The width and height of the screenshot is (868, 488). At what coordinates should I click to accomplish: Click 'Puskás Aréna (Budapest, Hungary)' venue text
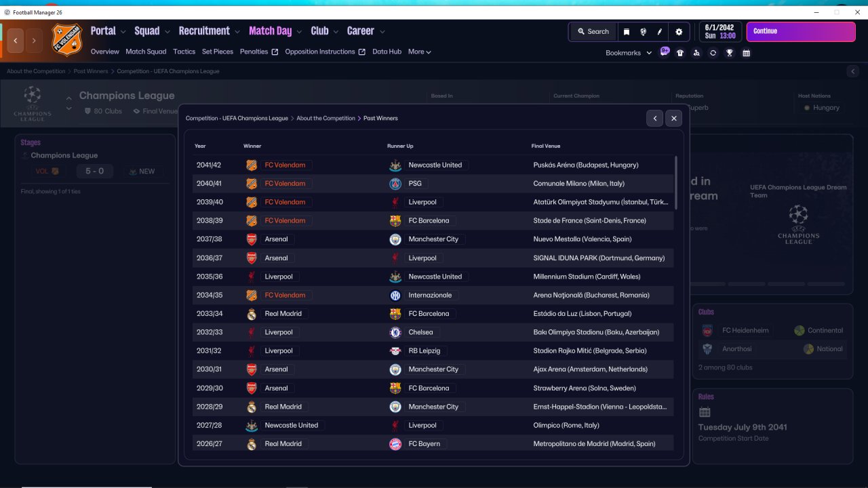[x=586, y=165]
